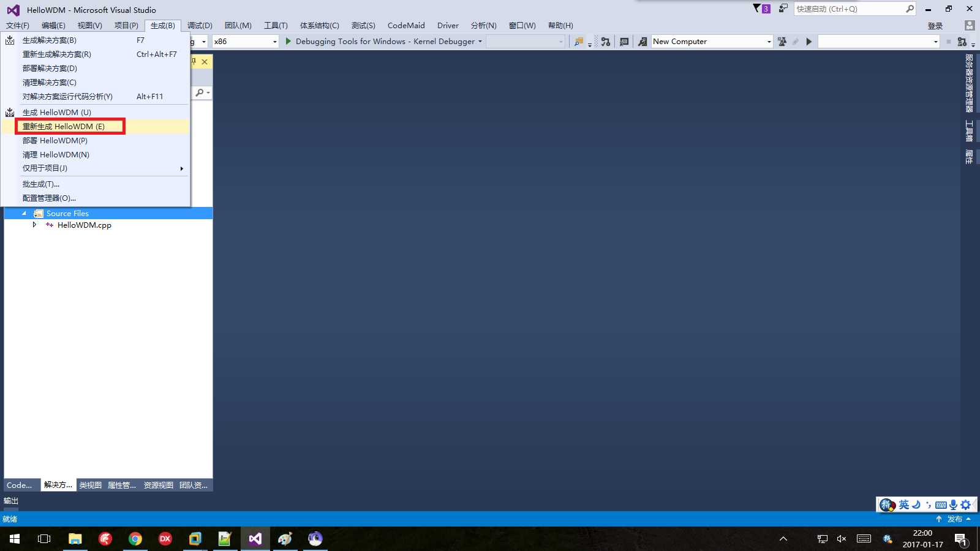Open the 输出 output panel tab
The height and width of the screenshot is (551, 980).
coord(11,501)
